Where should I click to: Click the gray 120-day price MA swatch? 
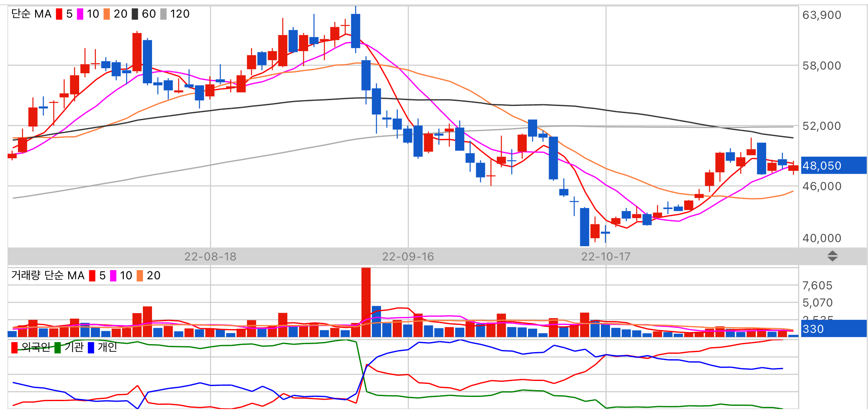pyautogui.click(x=163, y=14)
